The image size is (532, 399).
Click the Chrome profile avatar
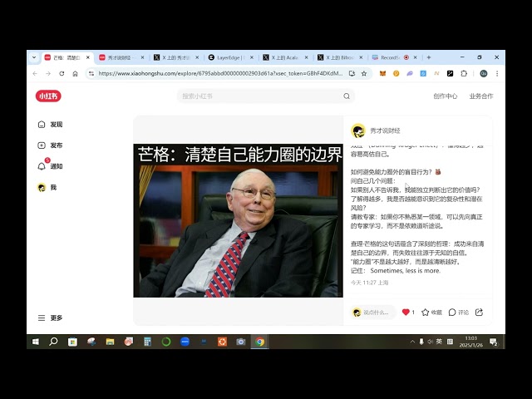click(484, 74)
